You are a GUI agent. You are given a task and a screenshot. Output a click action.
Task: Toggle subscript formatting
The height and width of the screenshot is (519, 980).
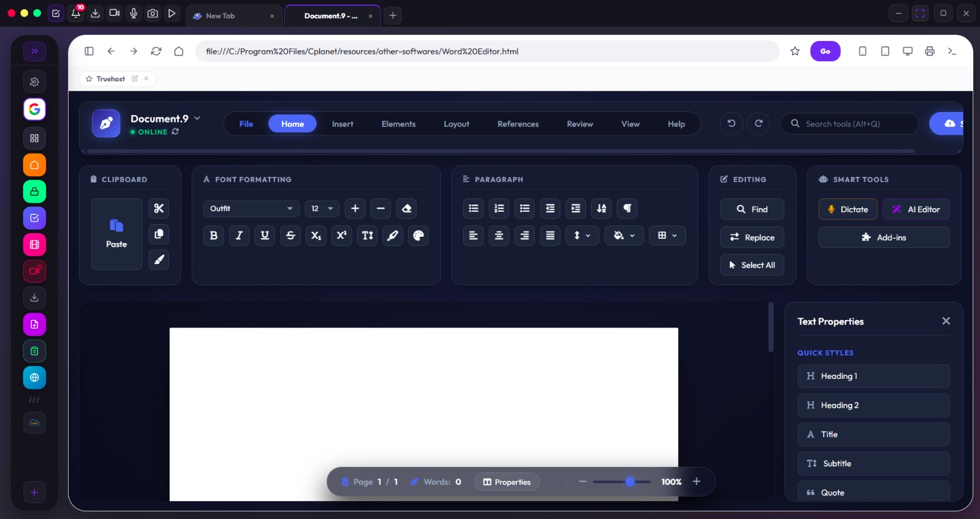click(x=316, y=236)
